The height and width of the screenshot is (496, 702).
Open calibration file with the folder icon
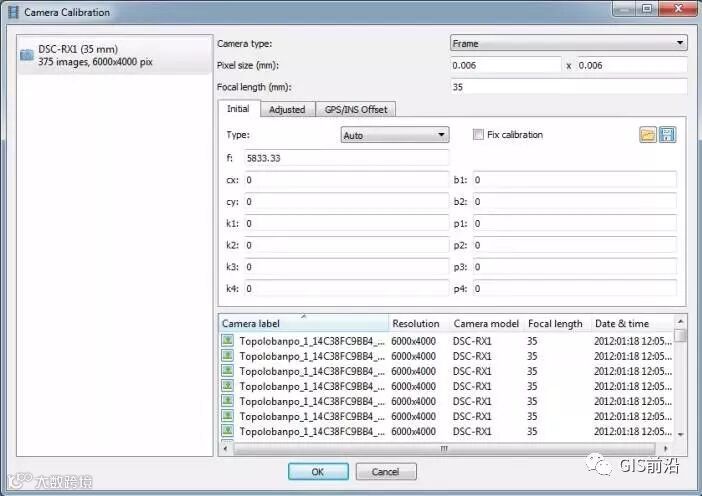click(x=647, y=135)
